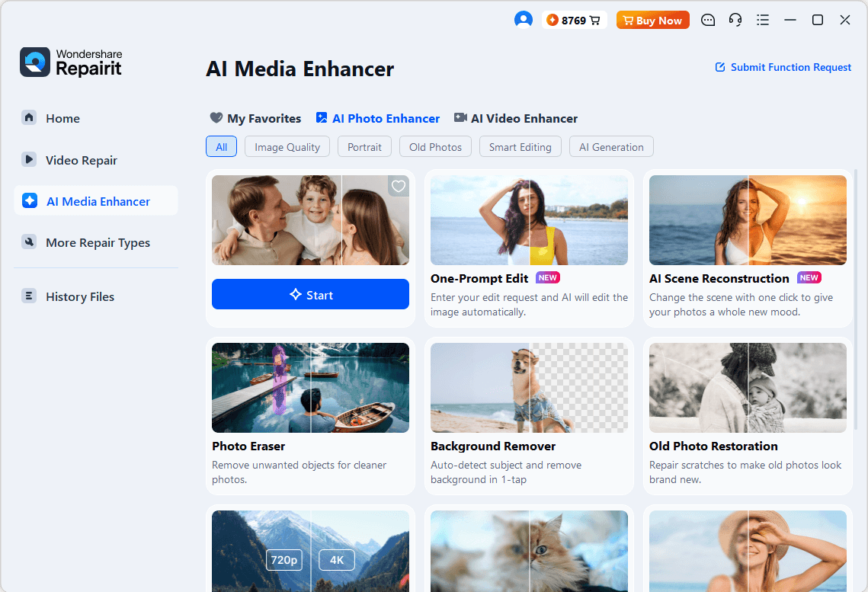
Task: Click the NEW badge beside AI Scene Reconstruction
Action: coord(809,278)
